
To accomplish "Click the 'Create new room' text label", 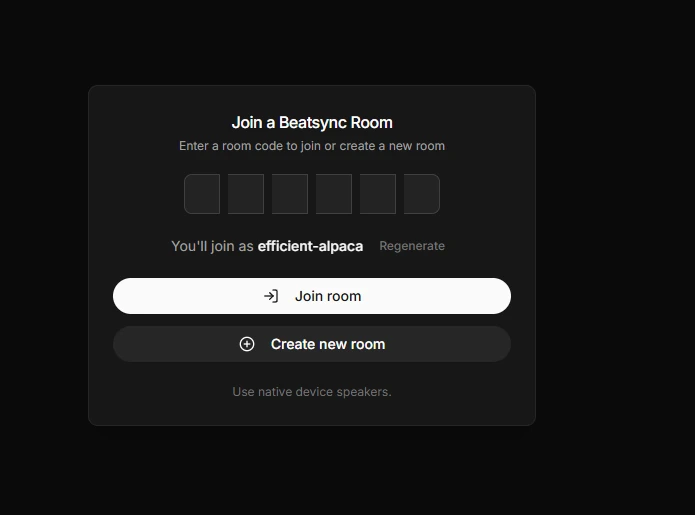I will point(328,344).
